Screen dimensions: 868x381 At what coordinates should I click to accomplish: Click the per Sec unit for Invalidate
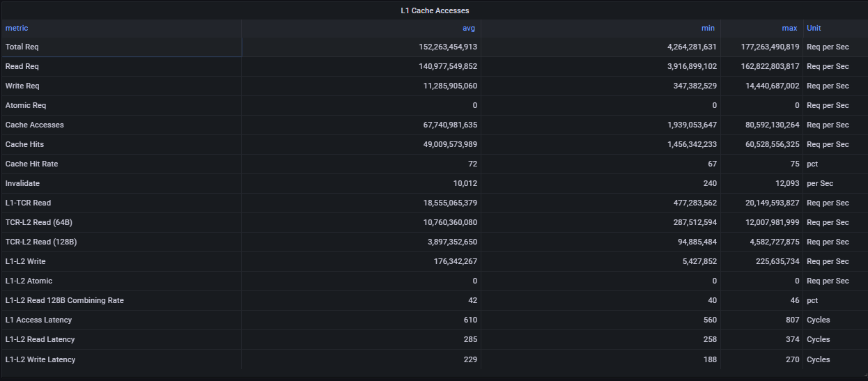(x=820, y=183)
